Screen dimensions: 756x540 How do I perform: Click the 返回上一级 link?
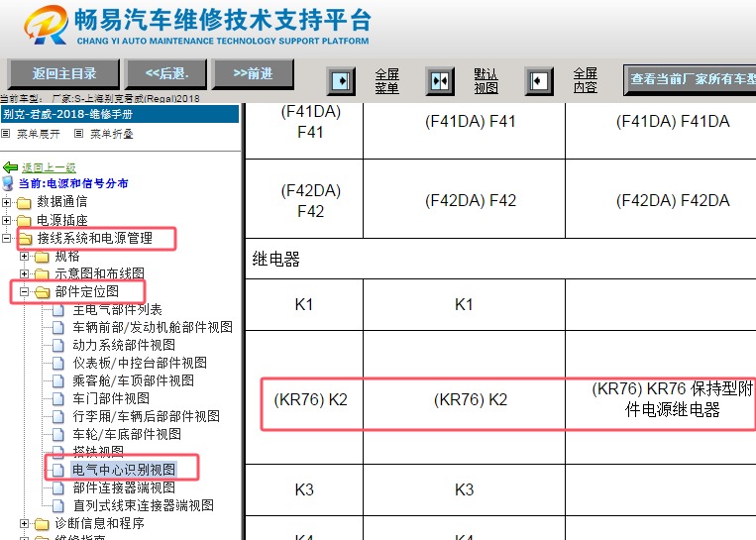(x=49, y=167)
